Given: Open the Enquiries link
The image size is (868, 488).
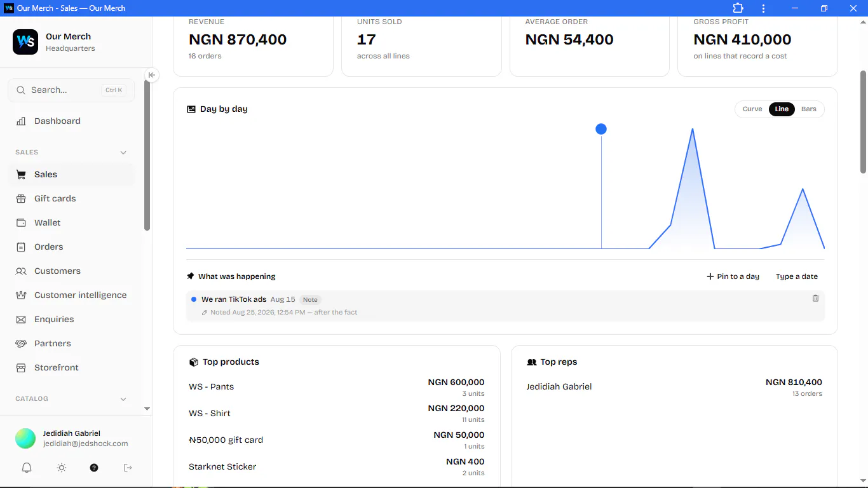Looking at the screenshot, I should click(71, 320).
